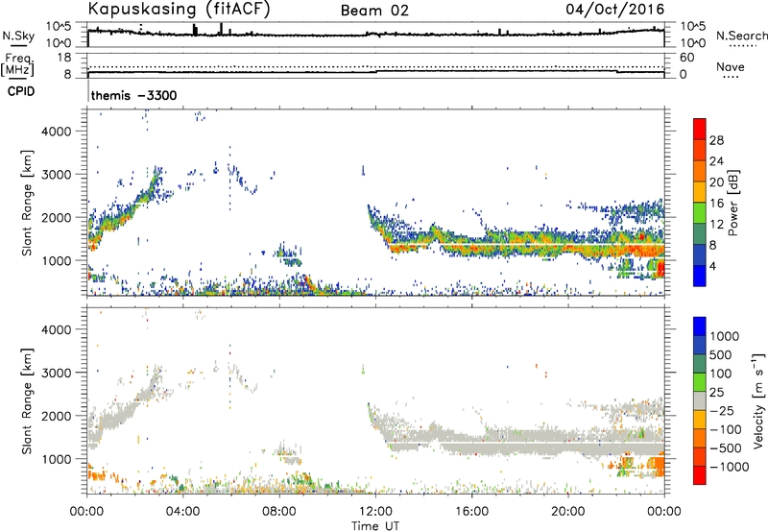Click the 'themis -3300' CPID text
Screen dimensions: 768x532
click(133, 95)
